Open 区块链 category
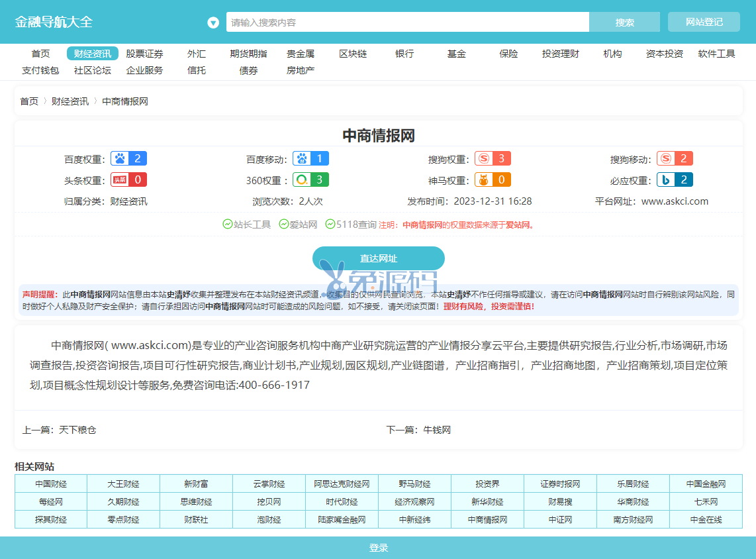Screen dimensions: 756x559 tap(352, 54)
